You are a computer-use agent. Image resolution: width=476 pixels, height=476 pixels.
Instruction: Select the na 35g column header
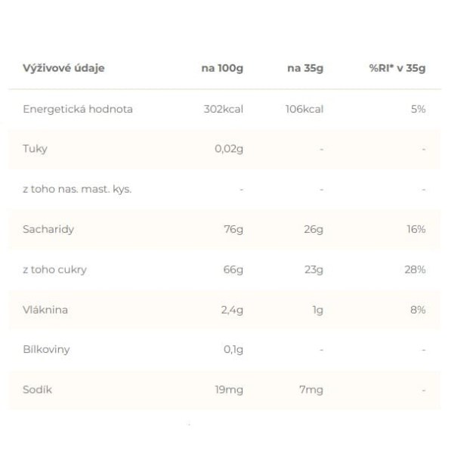pos(305,68)
